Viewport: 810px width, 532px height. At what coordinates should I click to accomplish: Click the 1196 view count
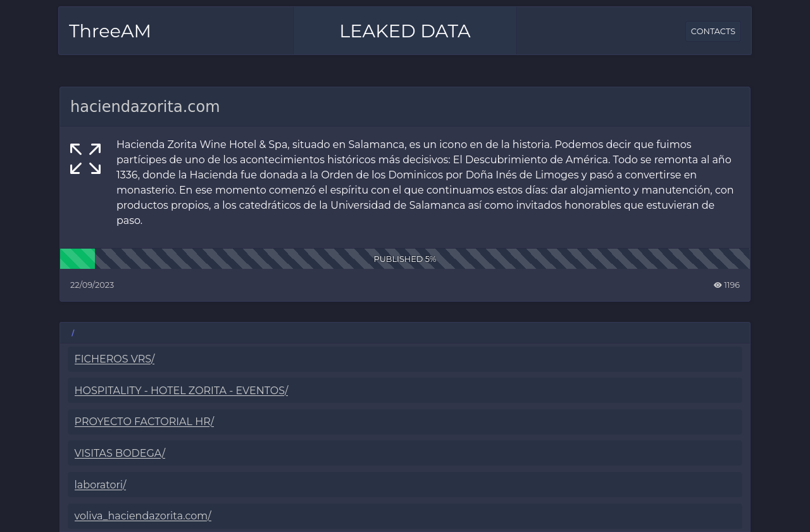tap(732, 285)
